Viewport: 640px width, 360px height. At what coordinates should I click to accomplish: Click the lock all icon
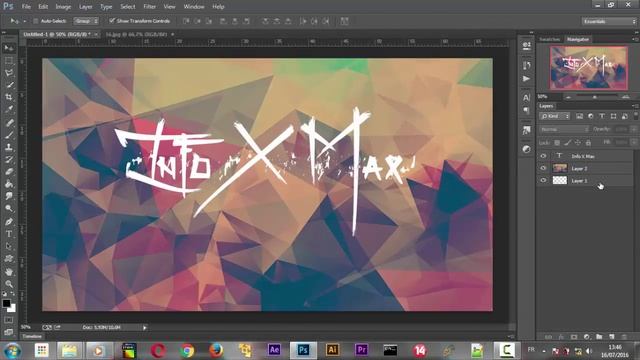tap(588, 142)
